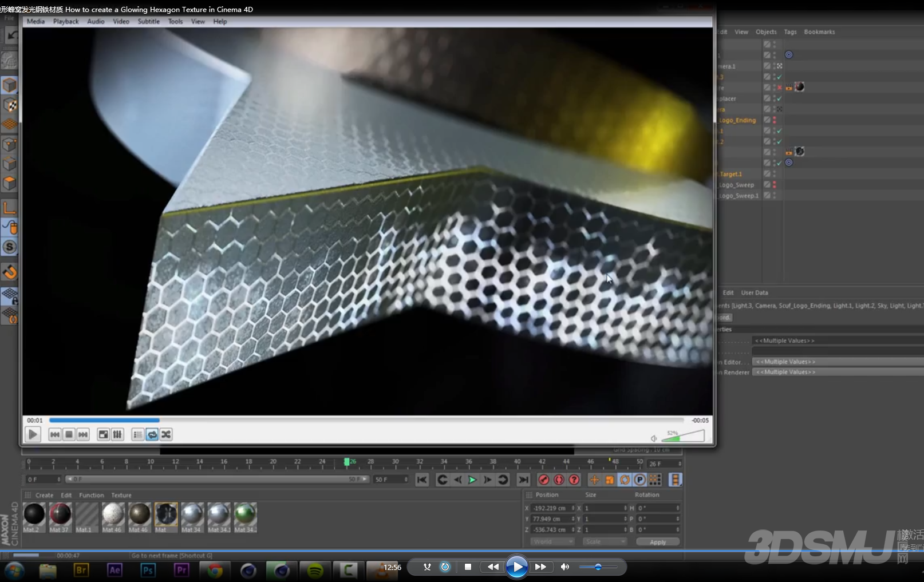This screenshot has width=924, height=582.
Task: Open the VLC Subtitle menu
Action: point(148,21)
